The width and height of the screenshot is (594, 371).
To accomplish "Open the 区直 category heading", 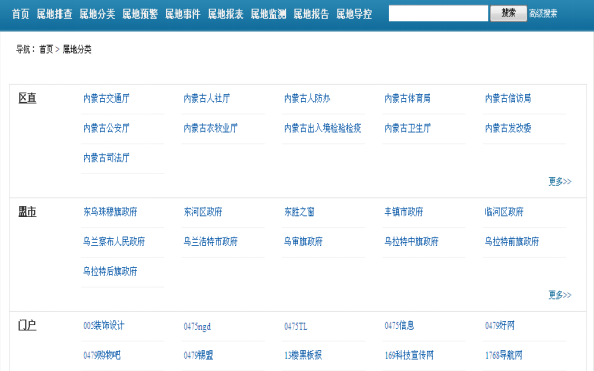I will pyautogui.click(x=27, y=98).
